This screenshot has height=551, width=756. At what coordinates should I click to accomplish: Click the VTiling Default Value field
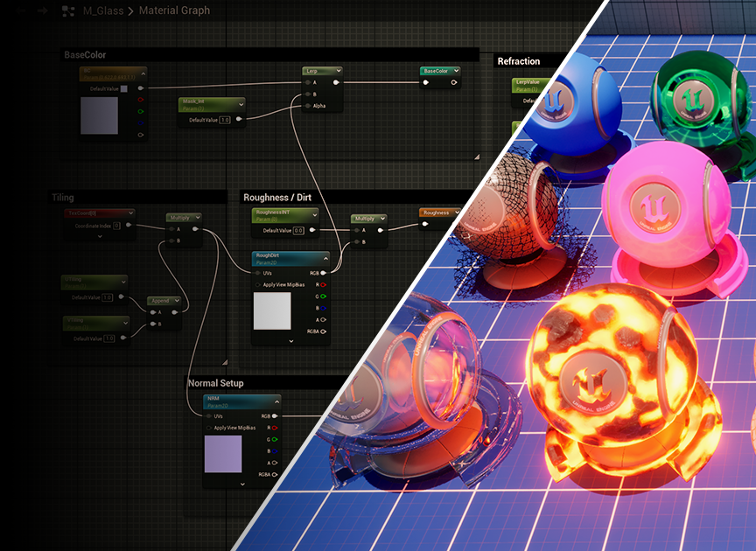click(x=109, y=338)
